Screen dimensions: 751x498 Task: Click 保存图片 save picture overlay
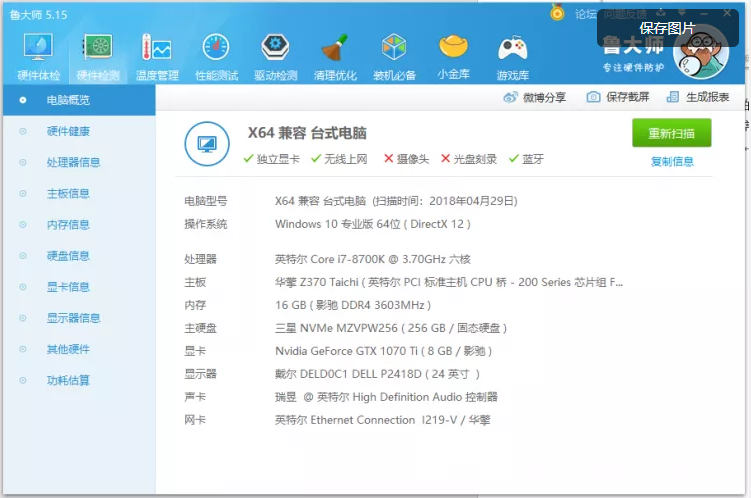click(x=667, y=28)
